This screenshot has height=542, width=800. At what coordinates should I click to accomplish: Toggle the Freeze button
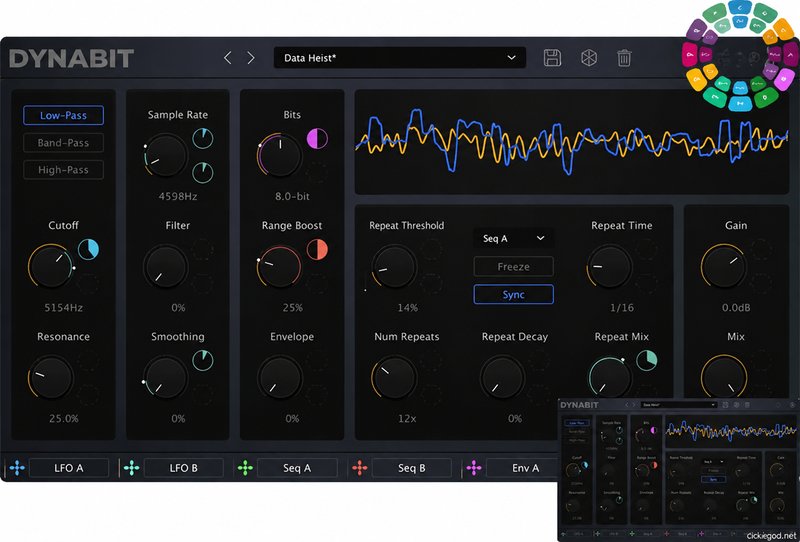click(x=513, y=266)
